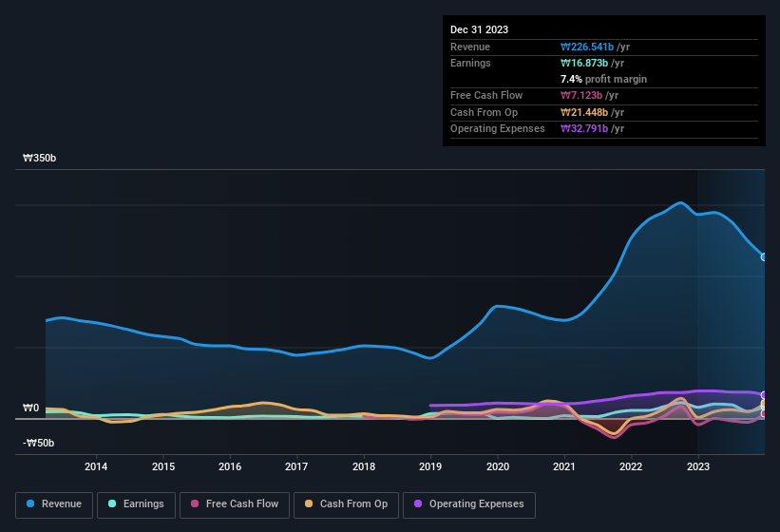Select the 2014 label on the x-axis
780x532 pixels.
(95, 466)
